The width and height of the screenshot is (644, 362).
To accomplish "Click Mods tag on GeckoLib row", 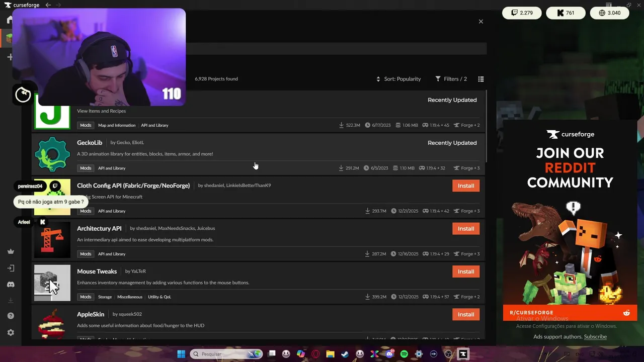I will point(86,168).
